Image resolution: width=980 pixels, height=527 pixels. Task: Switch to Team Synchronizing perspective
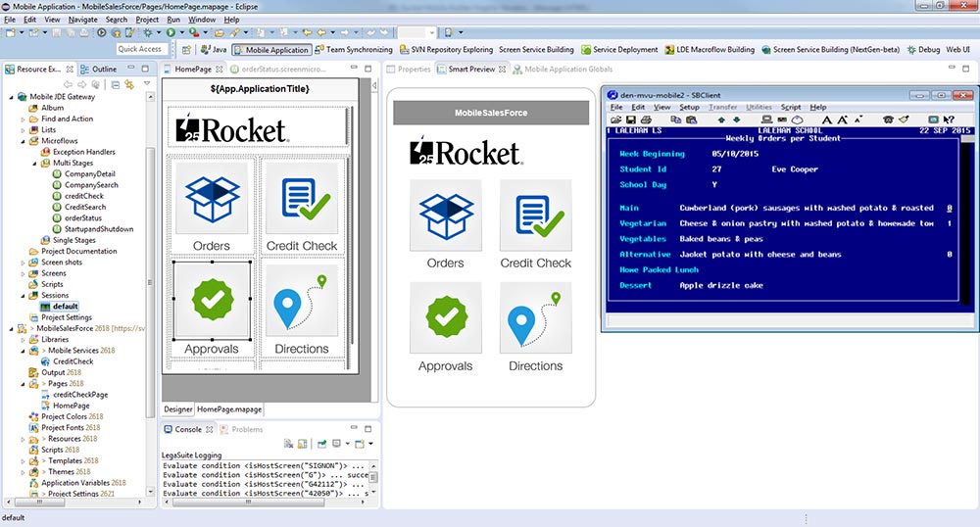(354, 49)
